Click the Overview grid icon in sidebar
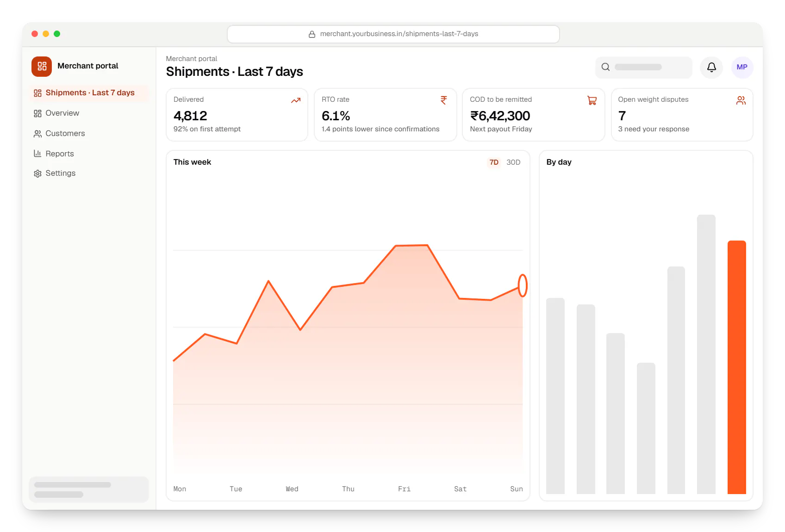 pos(37,113)
